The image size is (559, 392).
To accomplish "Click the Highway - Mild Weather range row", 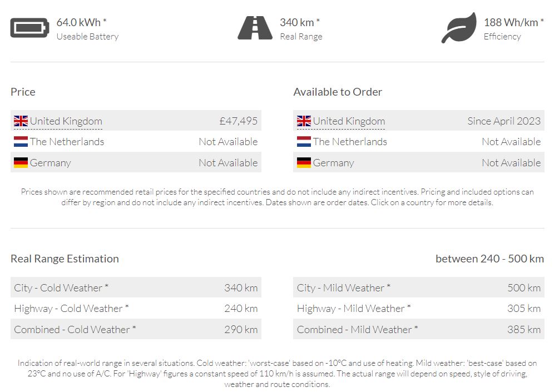I will (x=418, y=309).
